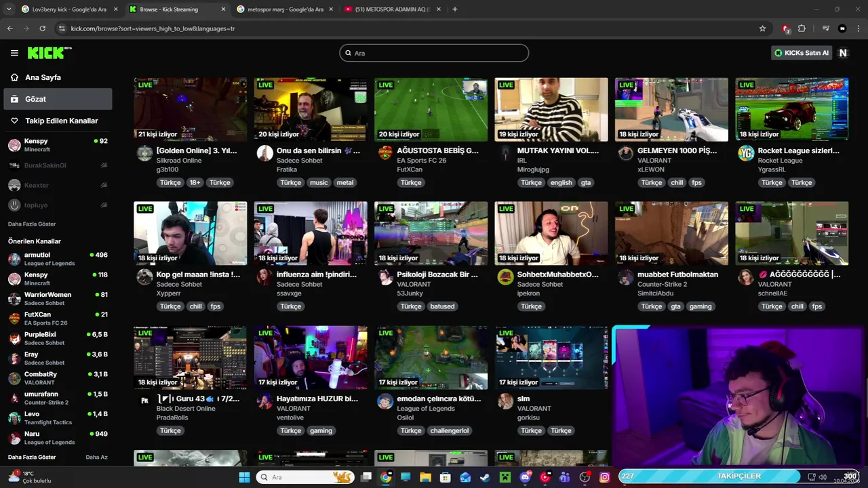Select the batused tag under 53Junky
Screen dimensions: 868x488
coord(442,306)
